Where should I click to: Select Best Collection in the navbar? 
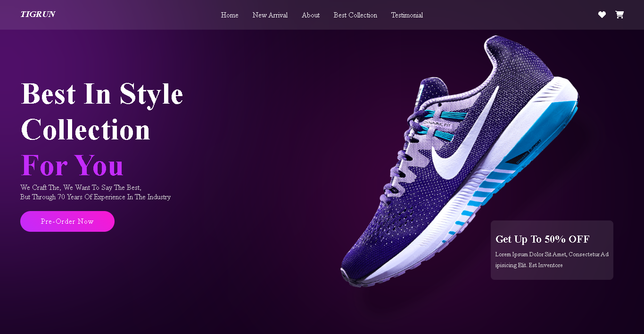(x=355, y=15)
